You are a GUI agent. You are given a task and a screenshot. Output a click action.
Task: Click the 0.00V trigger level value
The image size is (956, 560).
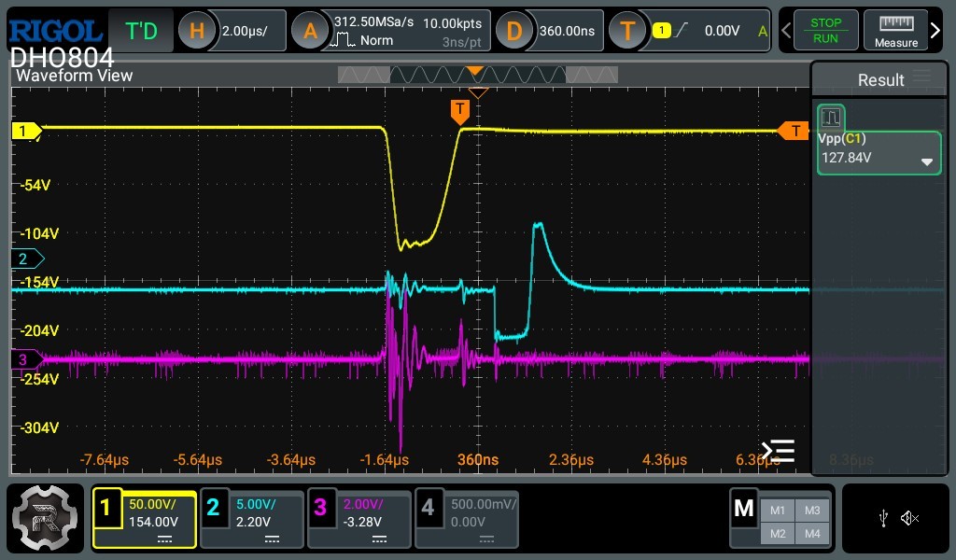click(x=722, y=31)
